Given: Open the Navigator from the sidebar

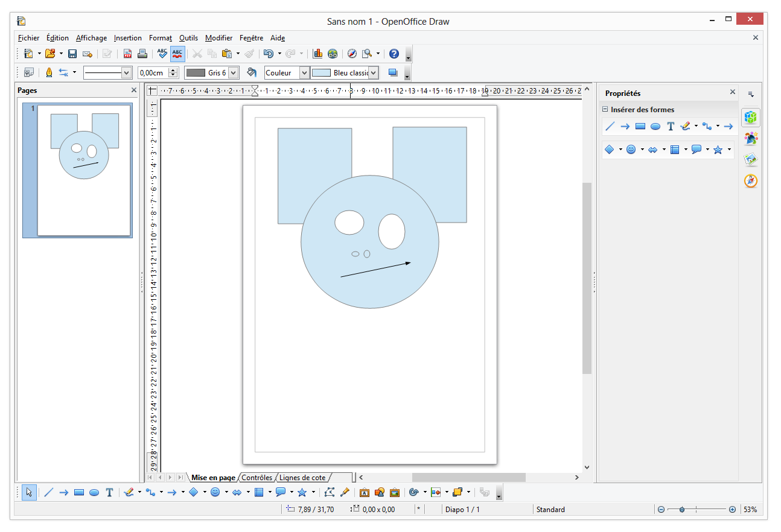Looking at the screenshot, I should coord(750,180).
